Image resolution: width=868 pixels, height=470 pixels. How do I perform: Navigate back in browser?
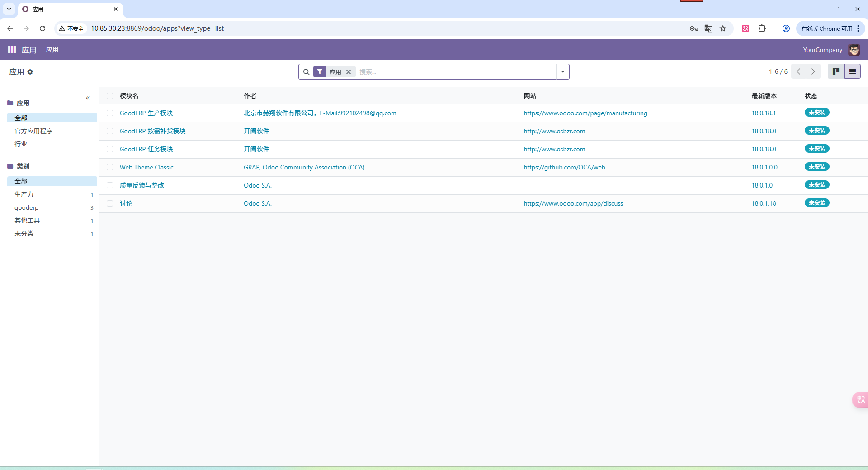10,28
